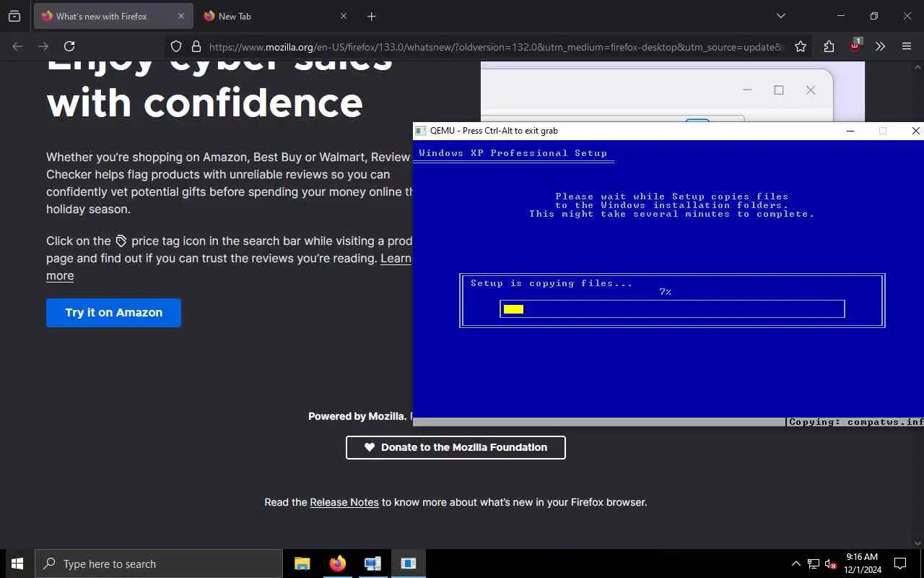Viewport: 924px width, 578px height.
Task: Click "Copying: compatws.inf" status text
Action: 856,422
